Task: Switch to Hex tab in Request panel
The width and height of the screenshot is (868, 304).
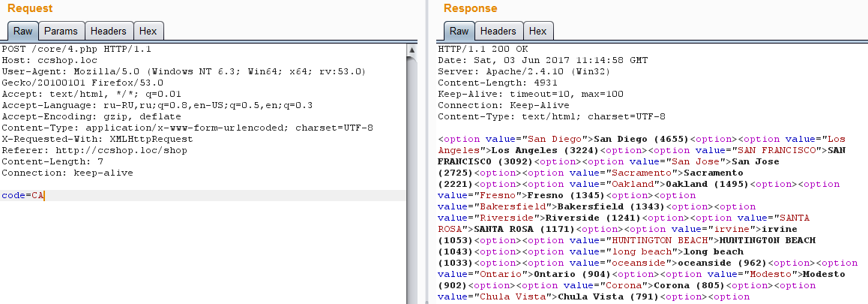Action: coord(148,31)
